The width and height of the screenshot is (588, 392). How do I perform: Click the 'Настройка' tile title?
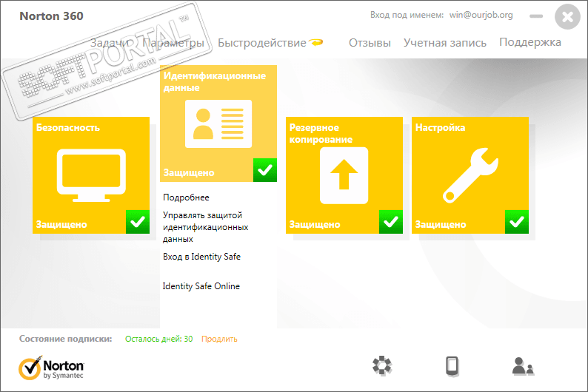click(x=440, y=128)
